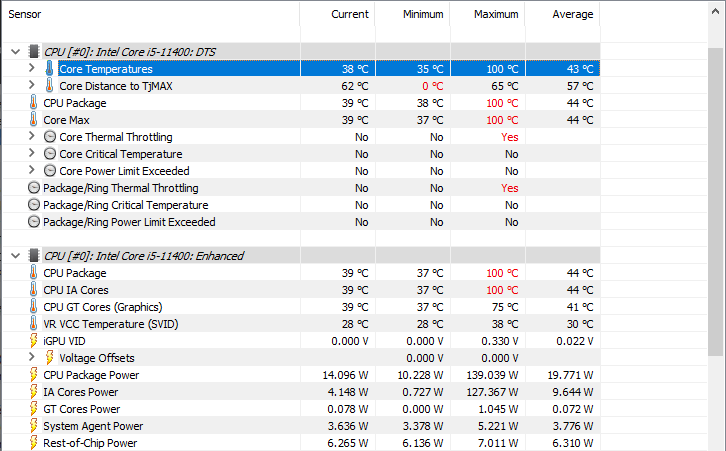Image resolution: width=726 pixels, height=451 pixels.
Task: Expand the Core Temperatures row
Action: tap(31, 69)
